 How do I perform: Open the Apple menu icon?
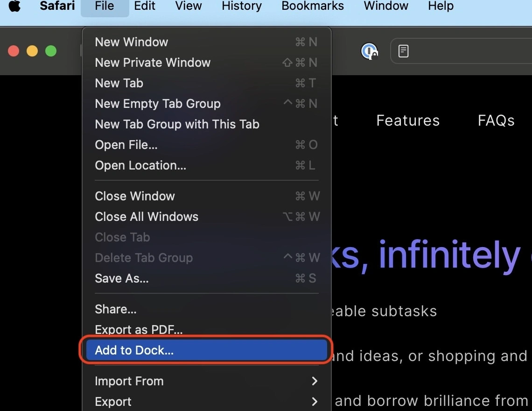click(14, 7)
